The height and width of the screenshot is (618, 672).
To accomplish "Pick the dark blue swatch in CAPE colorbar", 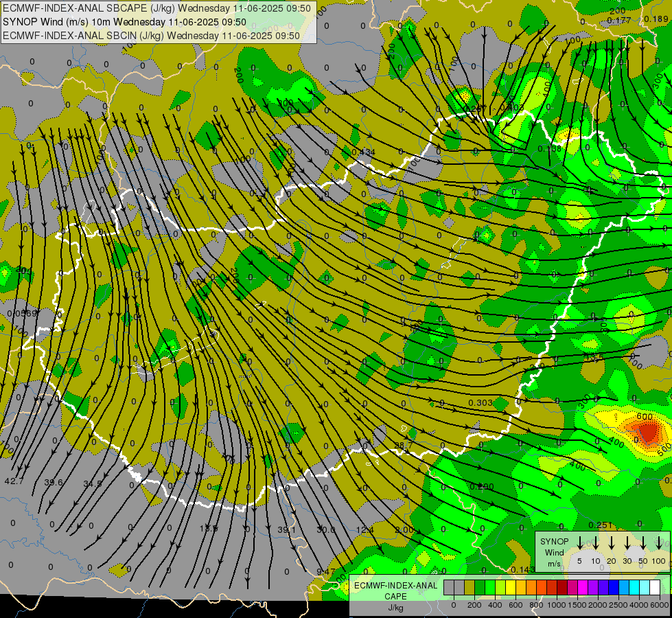I will pyautogui.click(x=614, y=588).
